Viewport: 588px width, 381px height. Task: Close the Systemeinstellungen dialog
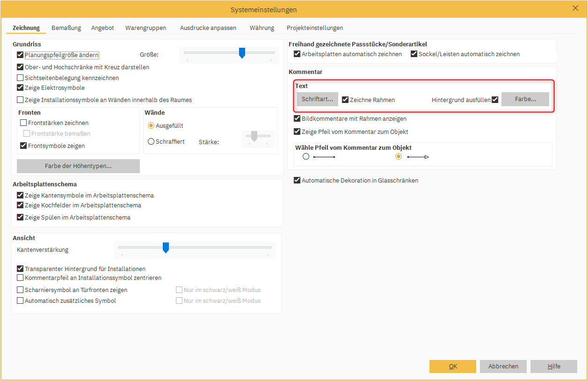pyautogui.click(x=575, y=8)
